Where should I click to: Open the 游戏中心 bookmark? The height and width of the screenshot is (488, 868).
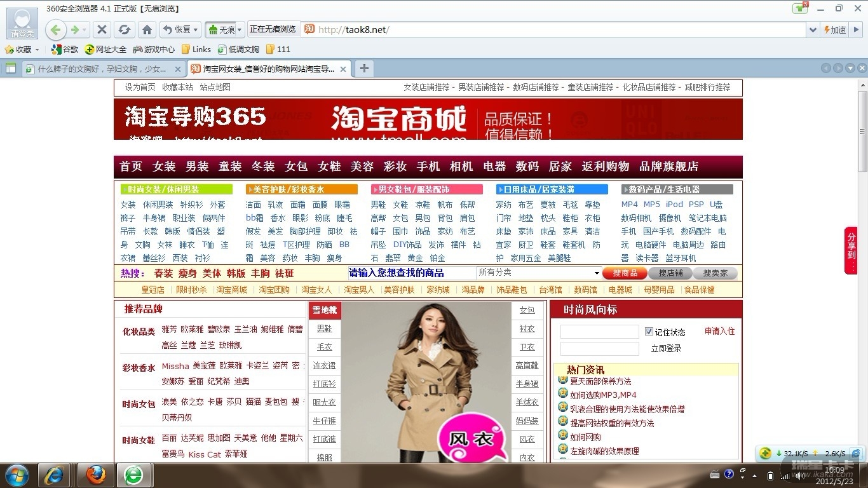tap(153, 49)
